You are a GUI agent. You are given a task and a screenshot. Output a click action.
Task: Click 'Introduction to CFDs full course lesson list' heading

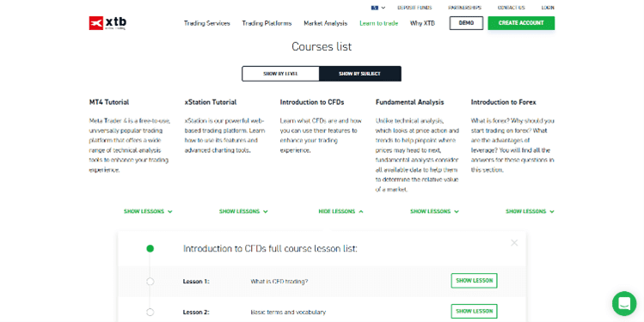pyautogui.click(x=270, y=248)
